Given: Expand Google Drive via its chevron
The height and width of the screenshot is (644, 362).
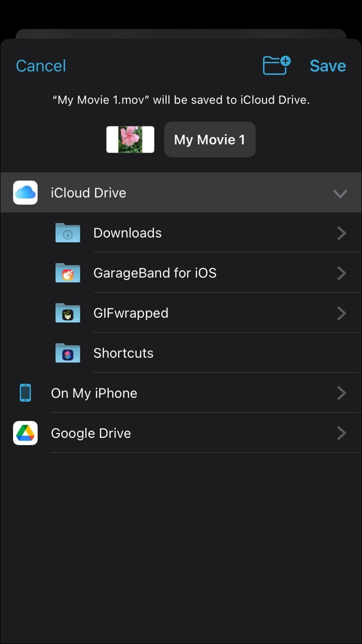Looking at the screenshot, I should click(x=342, y=433).
